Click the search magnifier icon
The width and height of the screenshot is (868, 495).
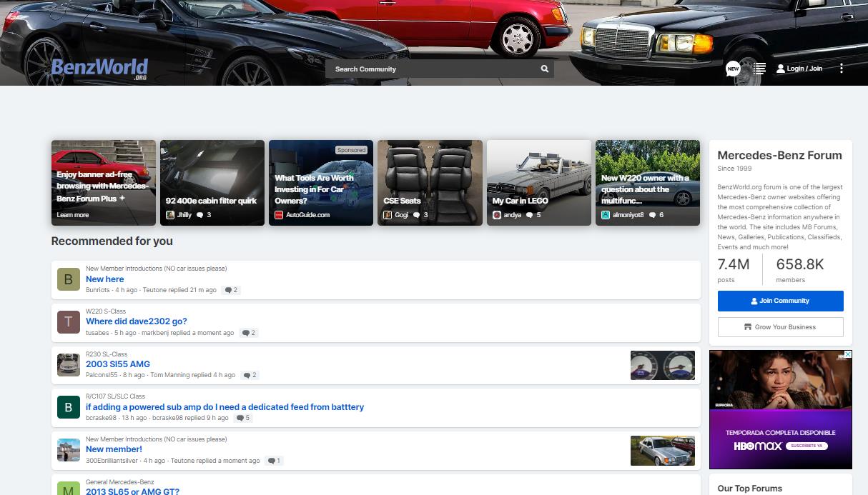point(544,69)
